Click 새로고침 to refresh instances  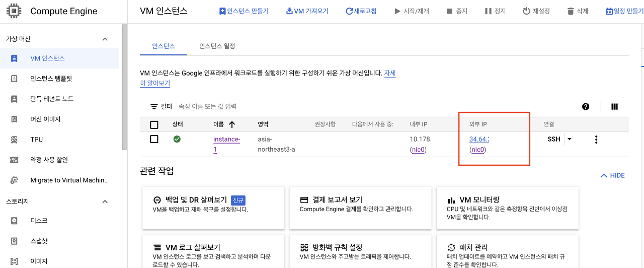pyautogui.click(x=361, y=11)
